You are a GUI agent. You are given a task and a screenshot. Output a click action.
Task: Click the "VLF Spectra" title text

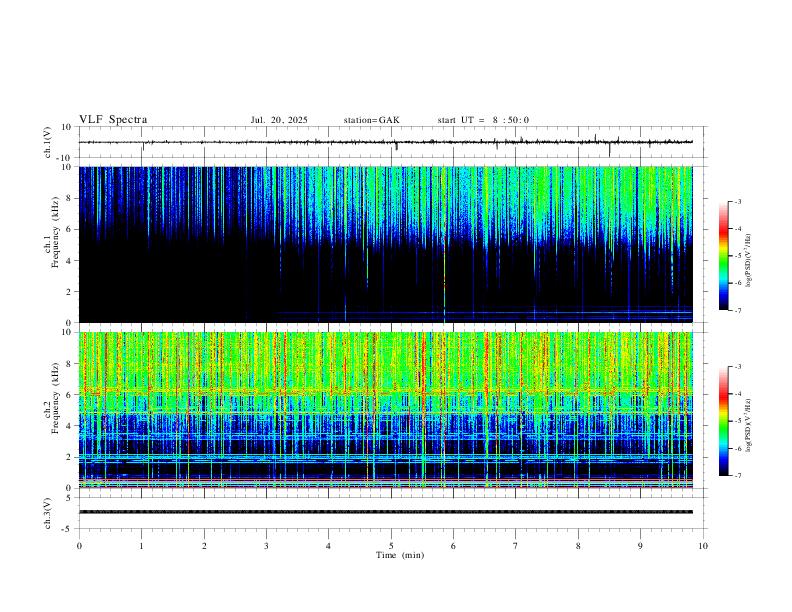[x=113, y=120]
